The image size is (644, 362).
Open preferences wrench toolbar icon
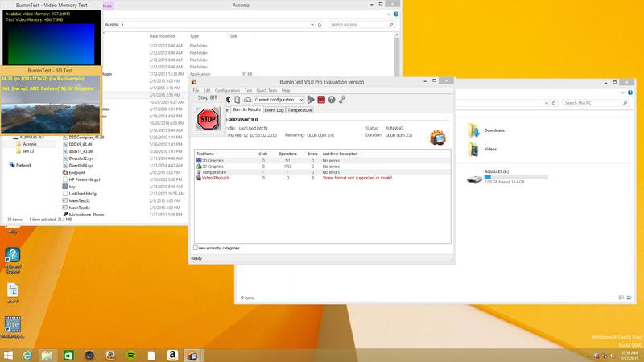[x=341, y=100]
